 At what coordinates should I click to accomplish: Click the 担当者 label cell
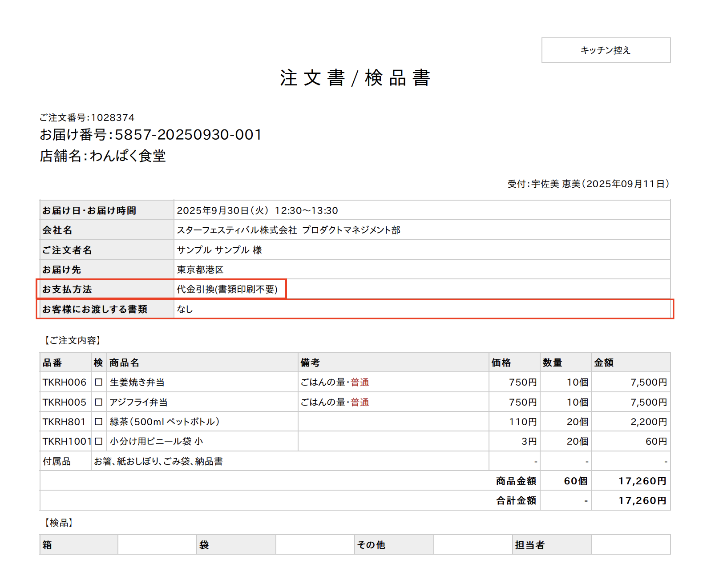(x=552, y=544)
